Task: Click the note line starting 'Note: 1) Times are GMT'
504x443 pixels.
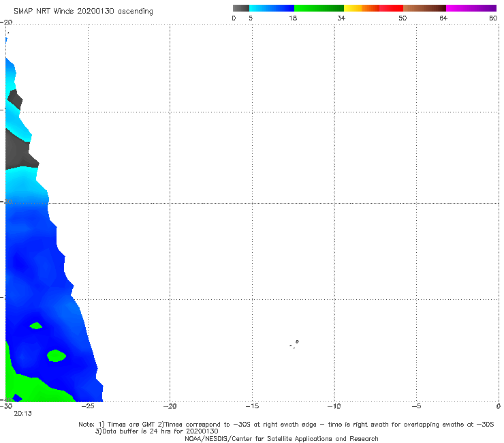Action: click(x=286, y=425)
